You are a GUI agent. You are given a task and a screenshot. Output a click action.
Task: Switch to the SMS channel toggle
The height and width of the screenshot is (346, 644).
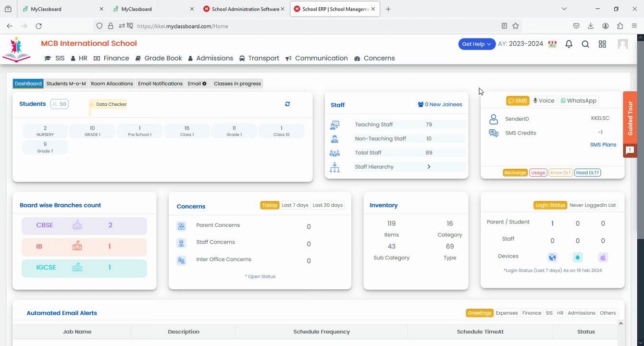click(518, 101)
